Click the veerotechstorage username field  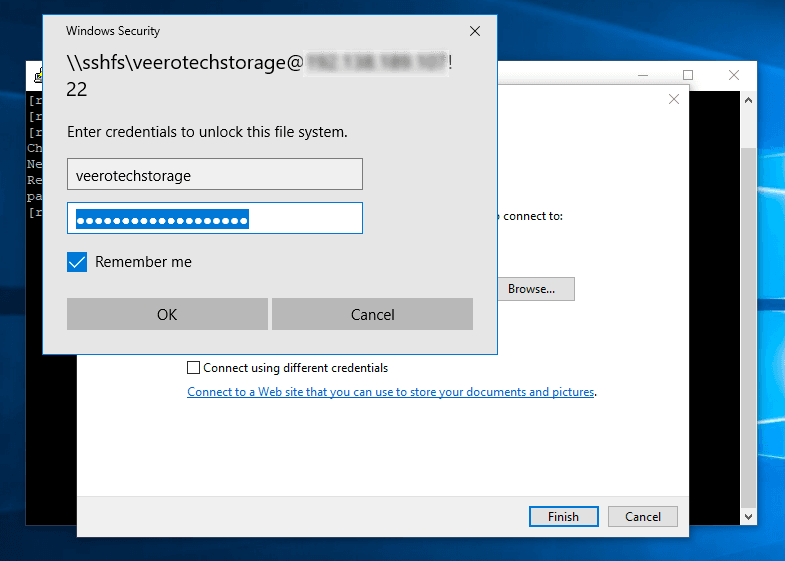click(214, 175)
